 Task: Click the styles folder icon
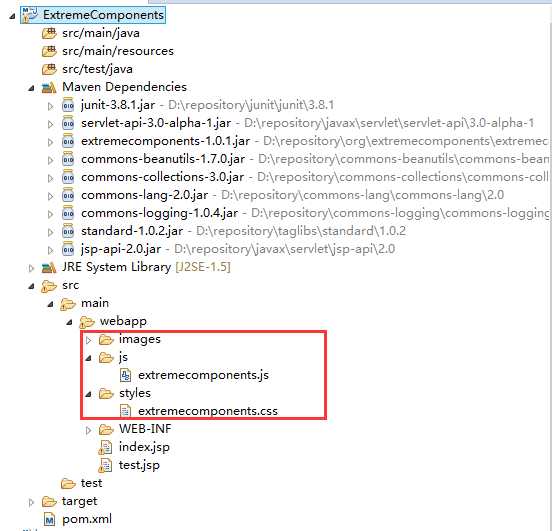106,393
